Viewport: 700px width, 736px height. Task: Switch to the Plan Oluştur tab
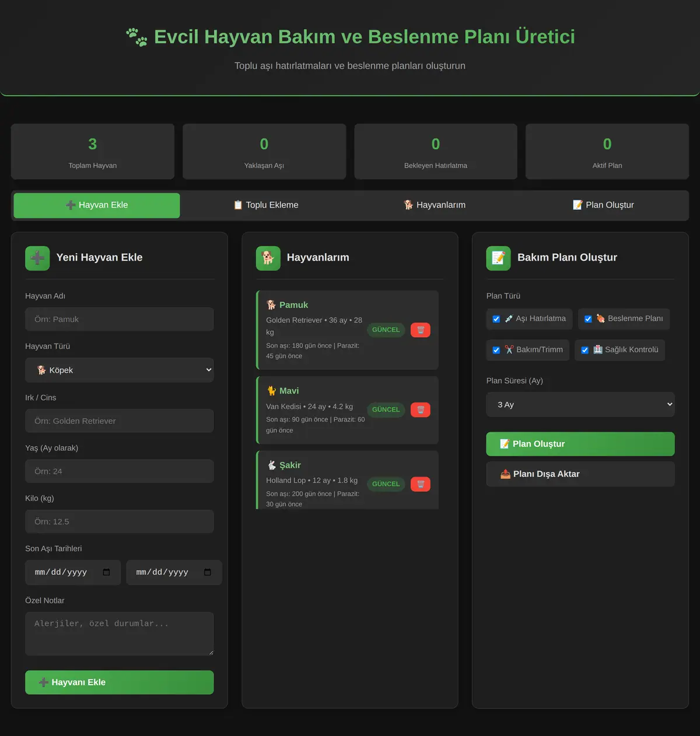tap(603, 205)
